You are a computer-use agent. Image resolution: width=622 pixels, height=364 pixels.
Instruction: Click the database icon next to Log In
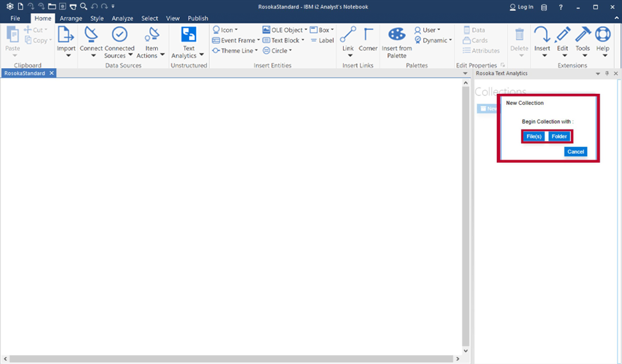click(x=544, y=7)
